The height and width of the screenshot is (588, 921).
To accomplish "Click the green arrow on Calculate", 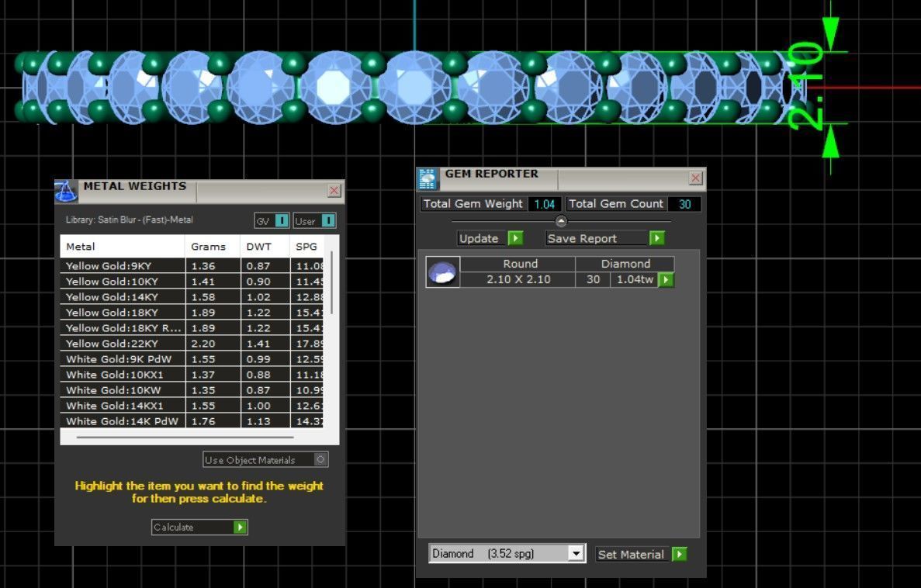I will (240, 527).
